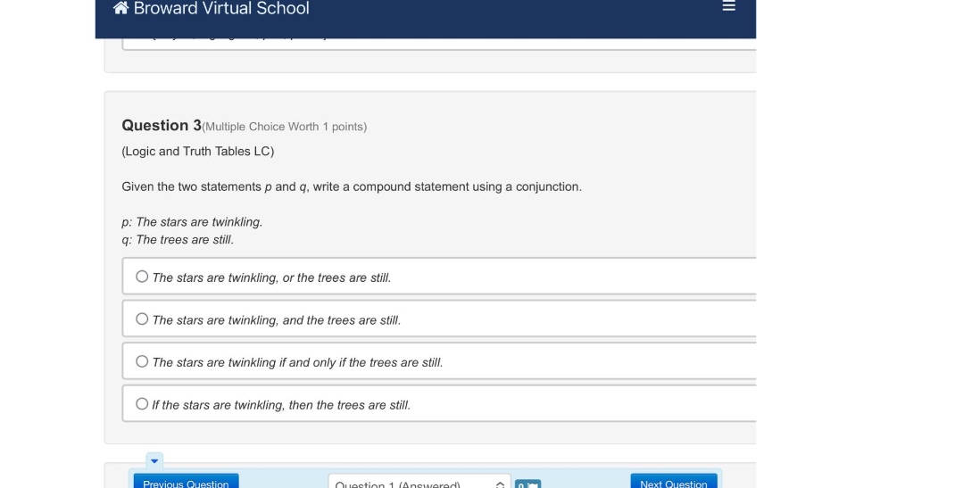Click the 'Logic and Truth Tables LC' label

click(x=198, y=151)
